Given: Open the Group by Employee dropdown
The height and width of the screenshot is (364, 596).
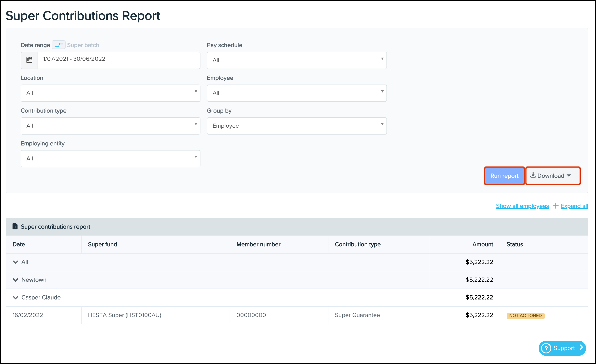Looking at the screenshot, I should (x=296, y=126).
